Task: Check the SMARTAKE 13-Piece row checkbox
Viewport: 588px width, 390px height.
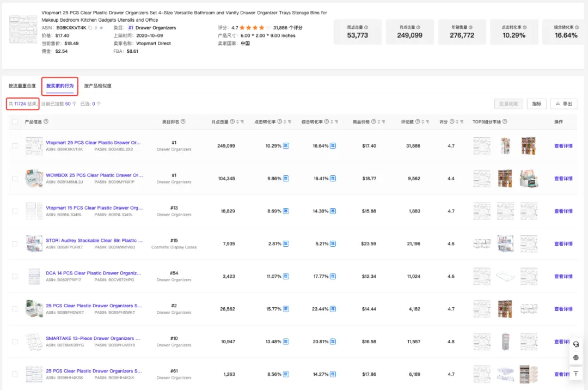Action: 15,342
